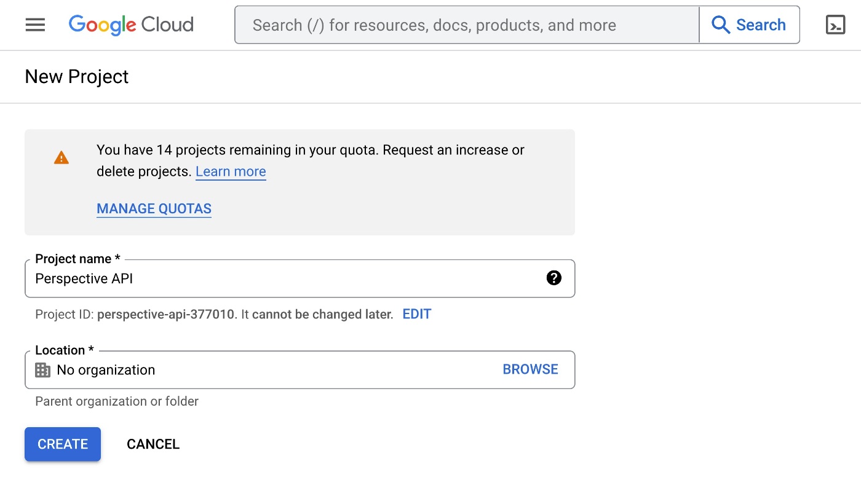Open the hamburger navigation menu
861x504 pixels.
pos(35,25)
